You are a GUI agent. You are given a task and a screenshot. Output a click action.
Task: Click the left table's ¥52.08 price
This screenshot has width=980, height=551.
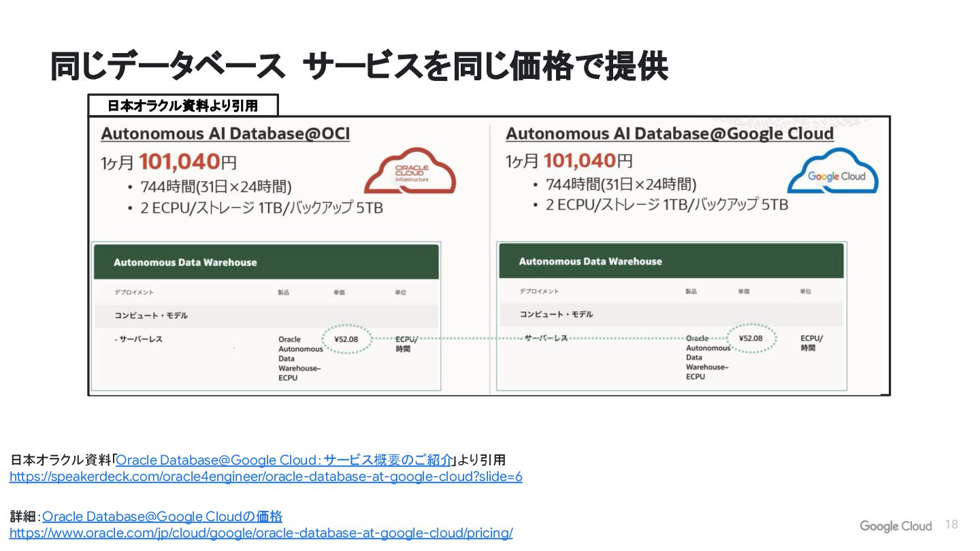click(346, 338)
